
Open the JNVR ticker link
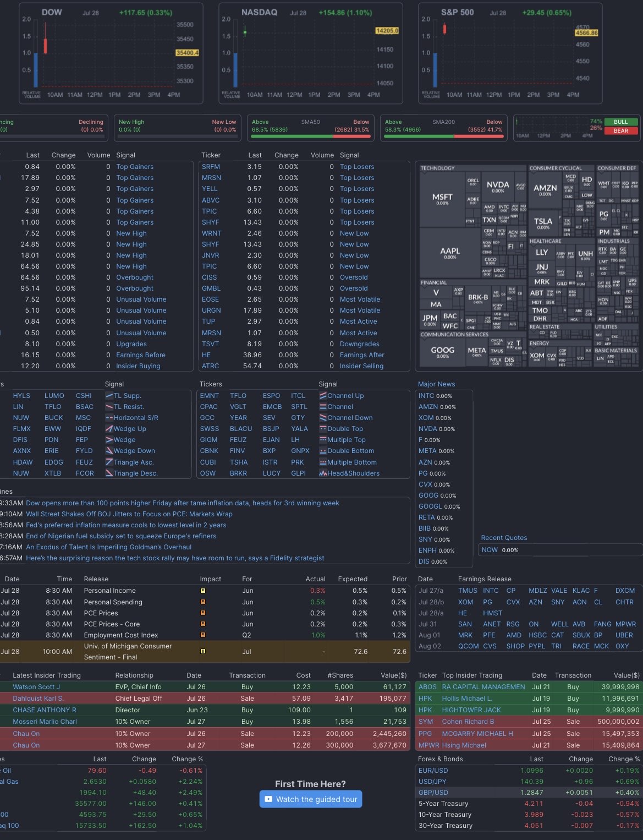211,255
